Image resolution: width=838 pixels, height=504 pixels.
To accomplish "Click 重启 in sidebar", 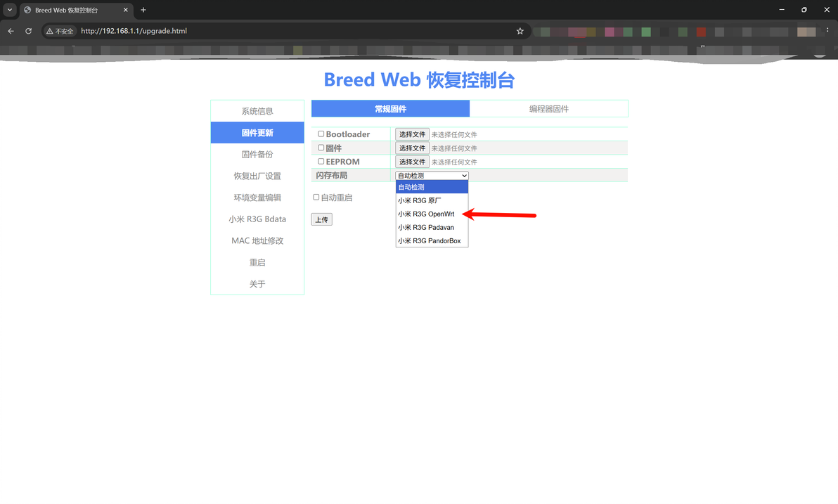I will pos(257,262).
